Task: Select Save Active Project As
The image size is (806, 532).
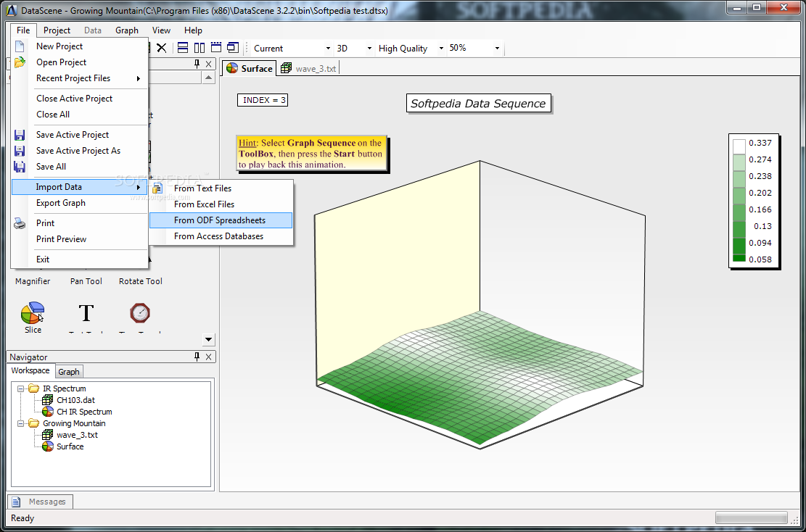Action: [80, 151]
